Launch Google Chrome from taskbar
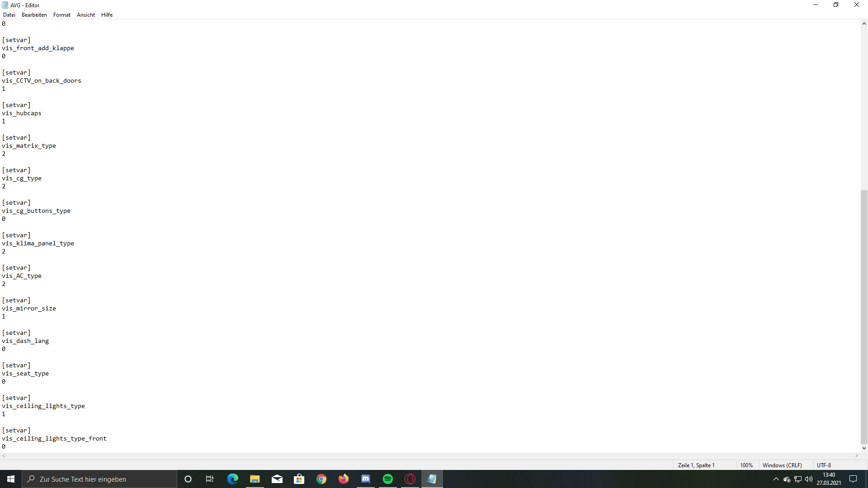 pos(321,479)
